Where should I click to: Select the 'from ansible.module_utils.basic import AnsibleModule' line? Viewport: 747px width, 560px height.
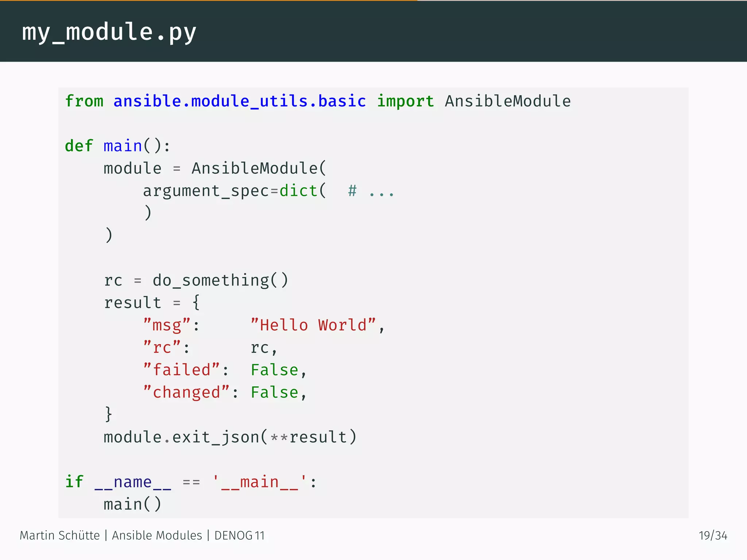tap(318, 101)
